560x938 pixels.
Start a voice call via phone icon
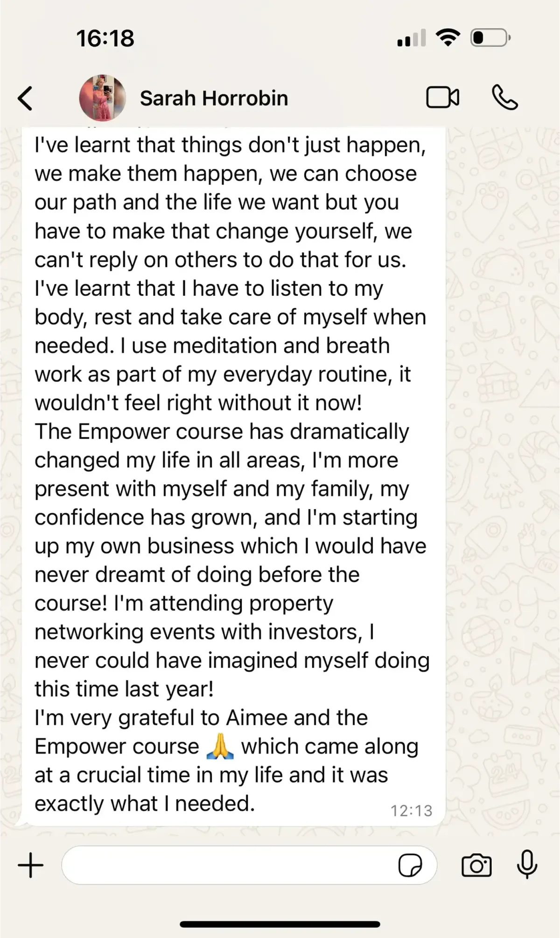[x=505, y=98]
